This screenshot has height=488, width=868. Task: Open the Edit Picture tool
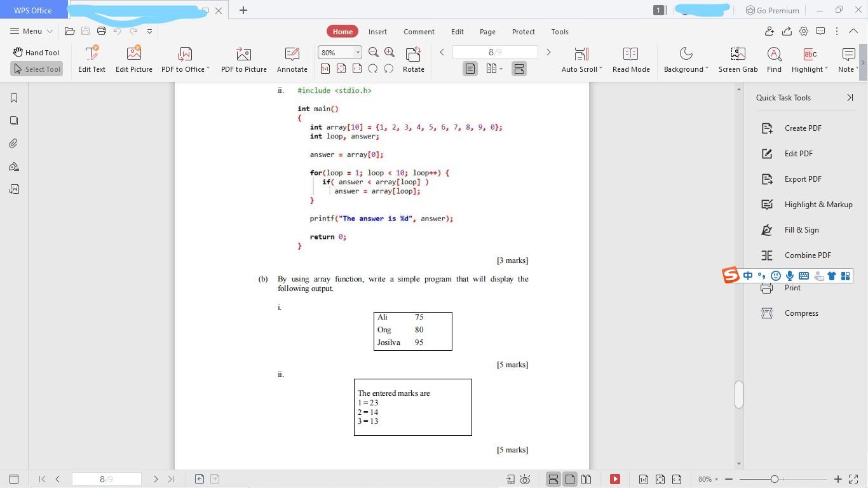pos(134,60)
